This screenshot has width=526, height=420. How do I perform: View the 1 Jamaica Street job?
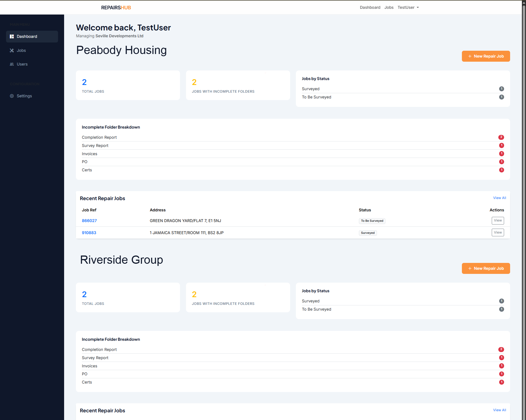pos(498,232)
